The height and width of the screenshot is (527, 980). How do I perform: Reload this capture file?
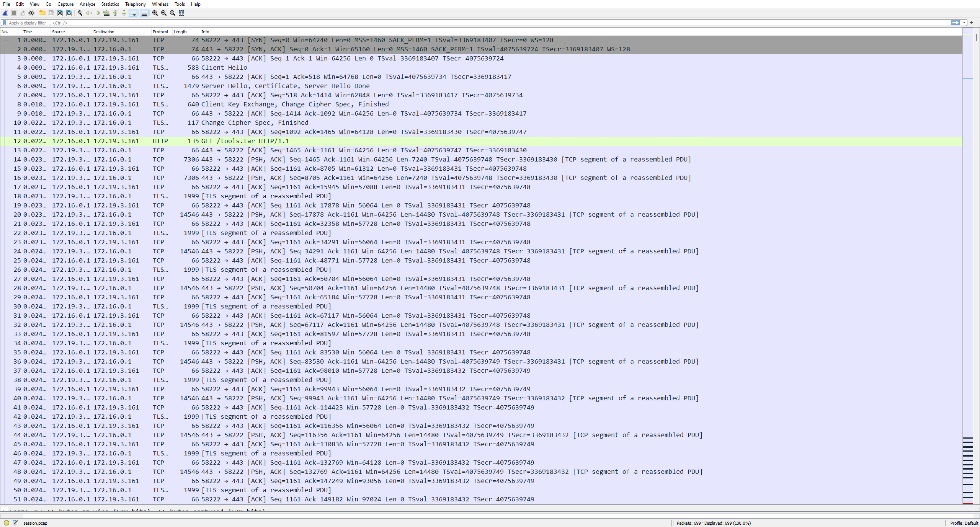(x=69, y=13)
